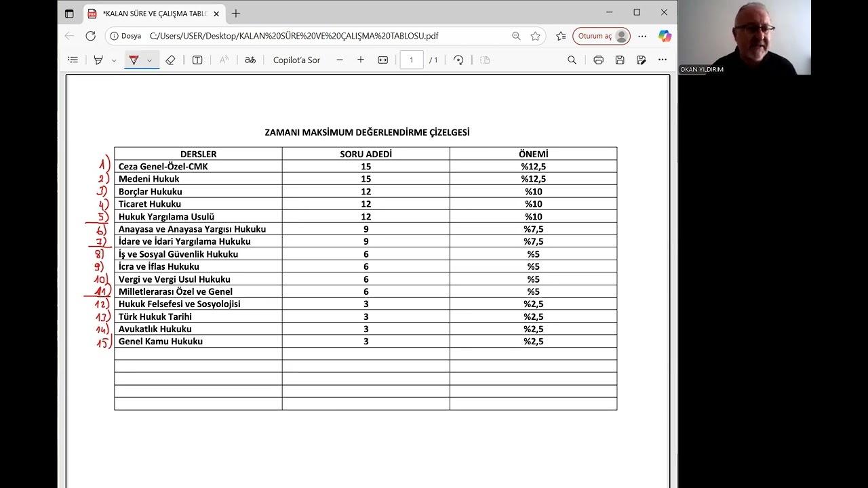
Task: Click İdare ve İdari Yargılama Hukuku
Action: pos(184,241)
